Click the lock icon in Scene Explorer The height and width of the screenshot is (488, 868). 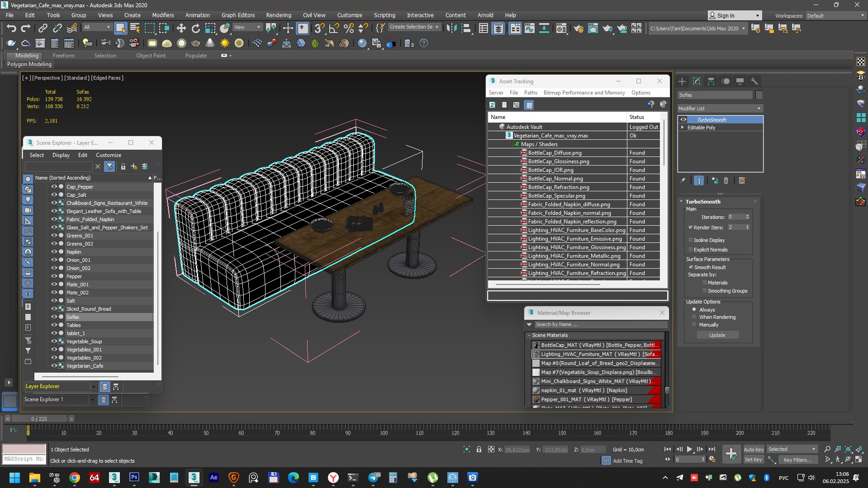(x=123, y=166)
